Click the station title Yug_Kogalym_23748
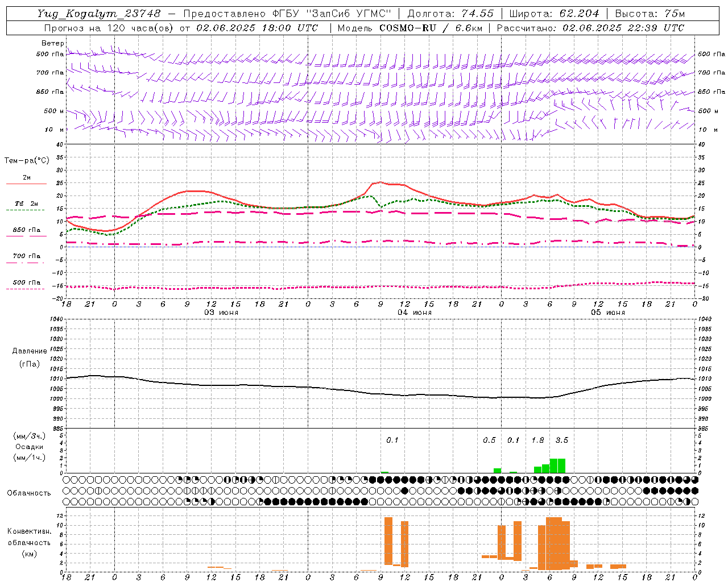 point(98,14)
